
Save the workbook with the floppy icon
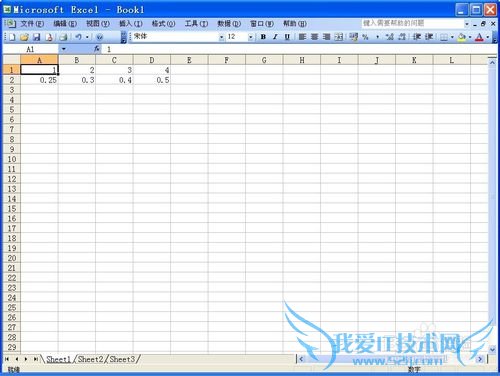(36, 37)
